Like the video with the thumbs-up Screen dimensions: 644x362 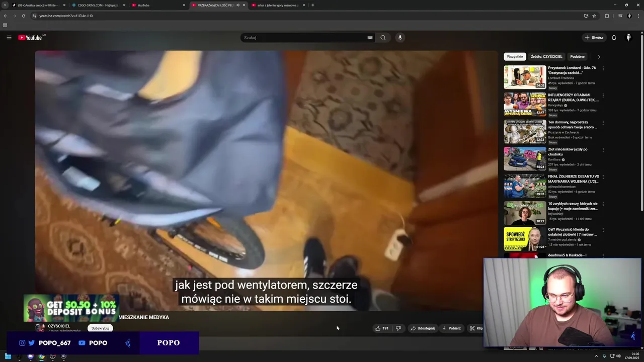382,328
